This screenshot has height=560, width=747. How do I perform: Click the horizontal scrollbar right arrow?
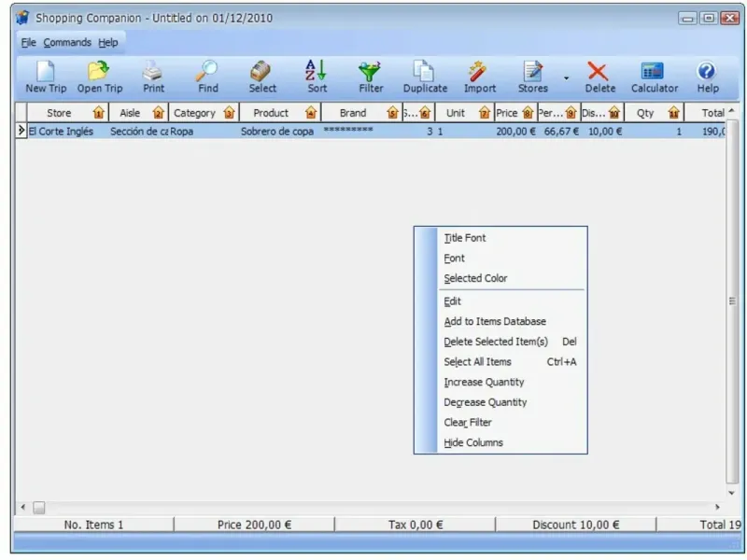pyautogui.click(x=717, y=507)
